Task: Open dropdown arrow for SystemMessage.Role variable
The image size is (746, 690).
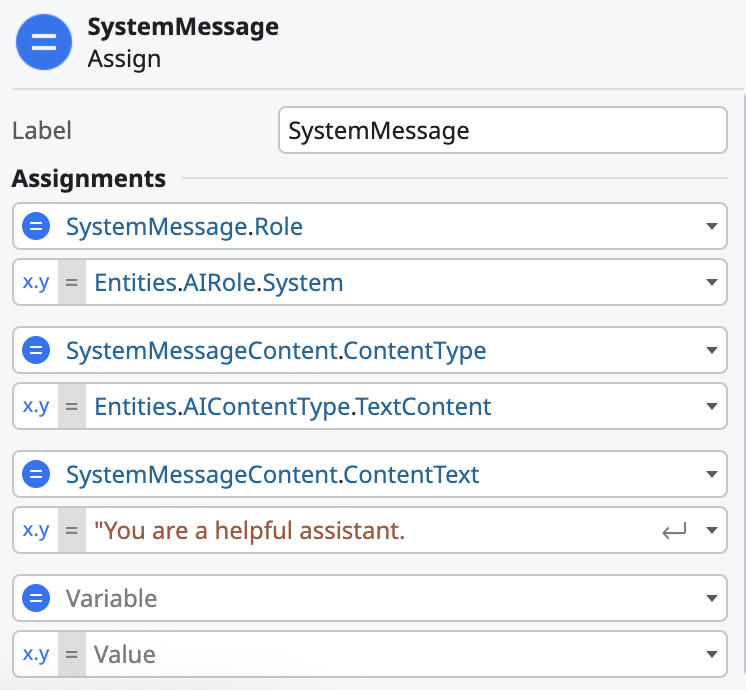Action: pyautogui.click(x=712, y=226)
